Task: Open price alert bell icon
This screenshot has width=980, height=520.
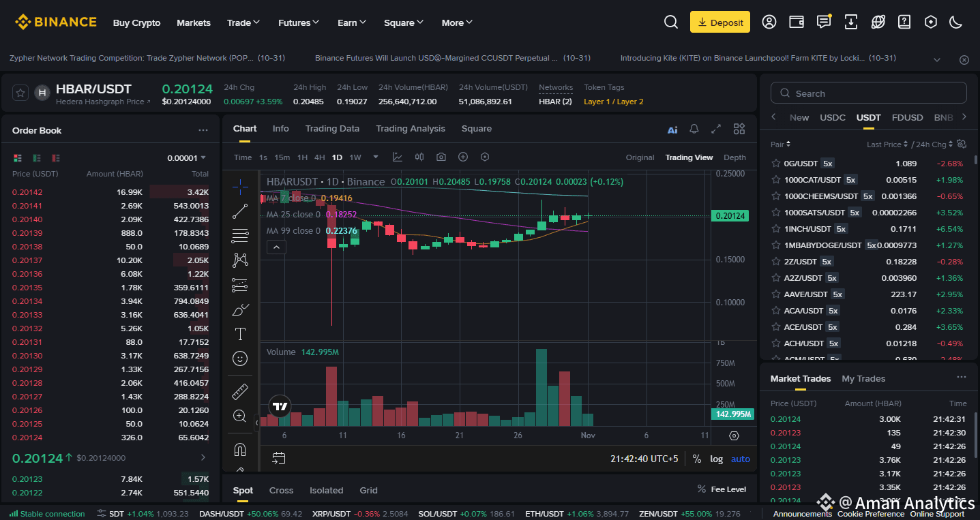Action: click(x=694, y=129)
